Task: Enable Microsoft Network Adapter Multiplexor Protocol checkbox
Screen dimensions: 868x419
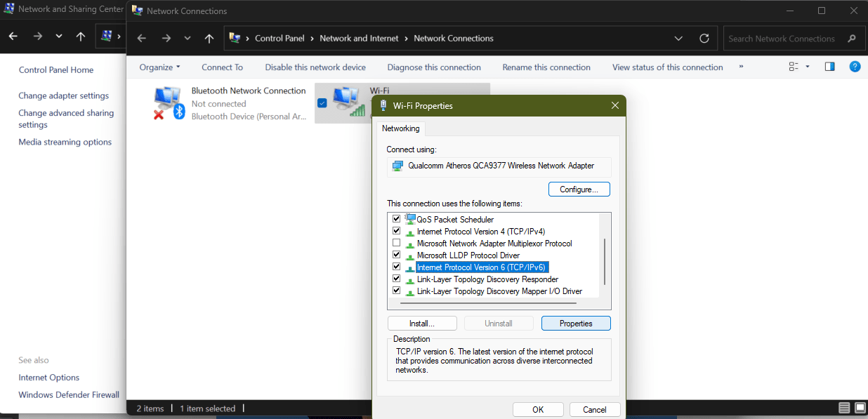Action: 397,243
